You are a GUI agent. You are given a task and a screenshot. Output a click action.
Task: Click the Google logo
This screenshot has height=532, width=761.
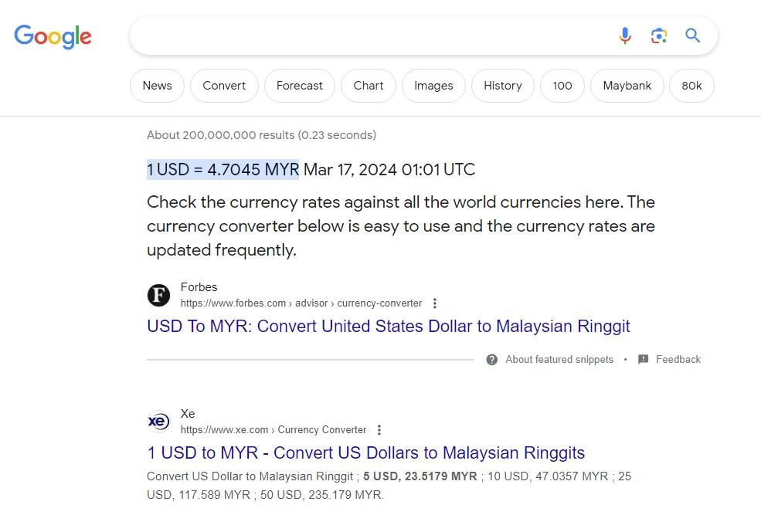(53, 36)
